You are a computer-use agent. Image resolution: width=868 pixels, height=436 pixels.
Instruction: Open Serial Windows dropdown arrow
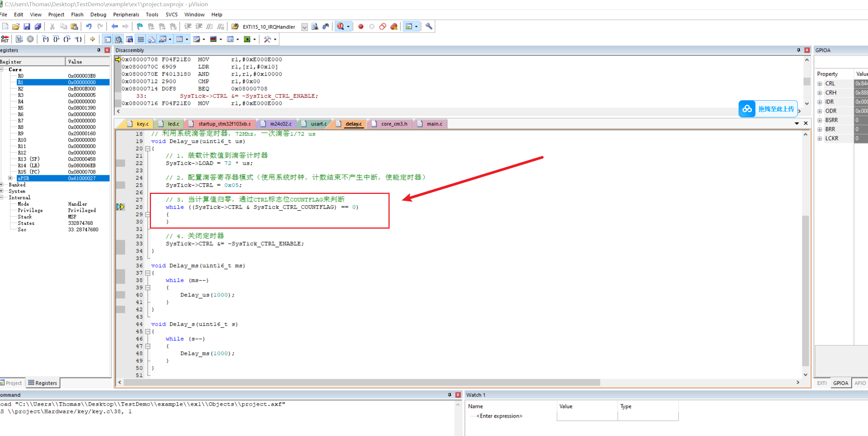204,39
